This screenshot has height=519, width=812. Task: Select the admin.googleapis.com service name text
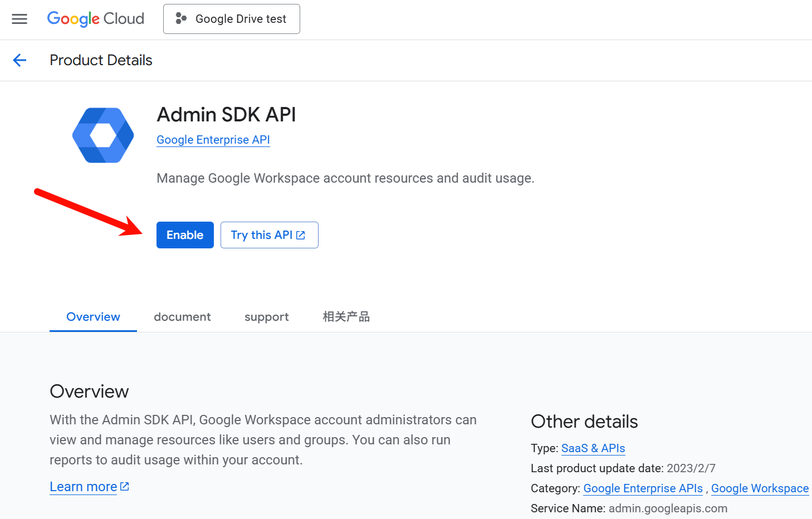tap(668, 508)
